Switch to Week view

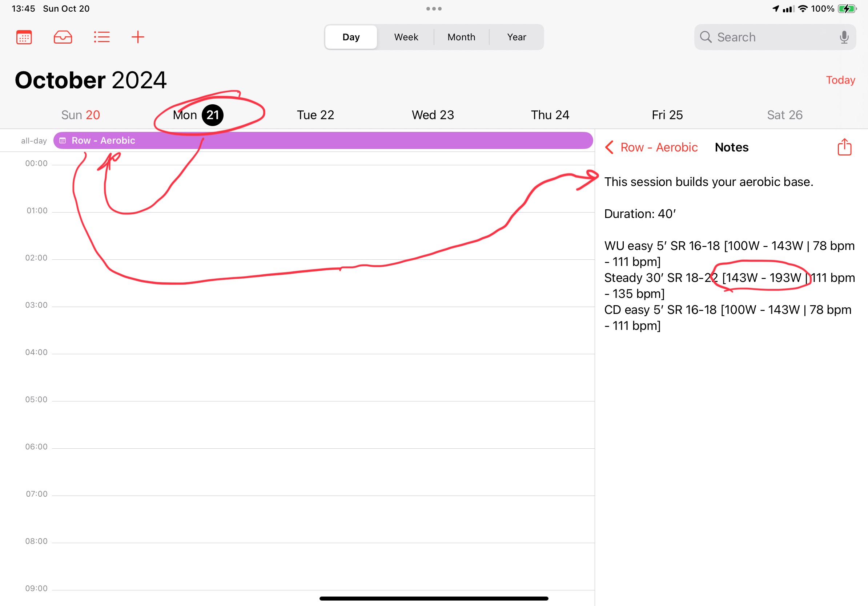[406, 37]
